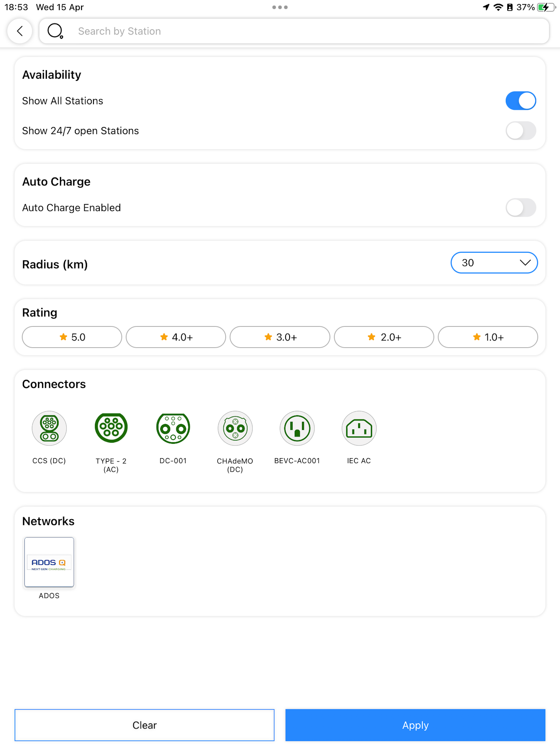
Task: Filter by 2.0+ star rating
Action: (384, 337)
